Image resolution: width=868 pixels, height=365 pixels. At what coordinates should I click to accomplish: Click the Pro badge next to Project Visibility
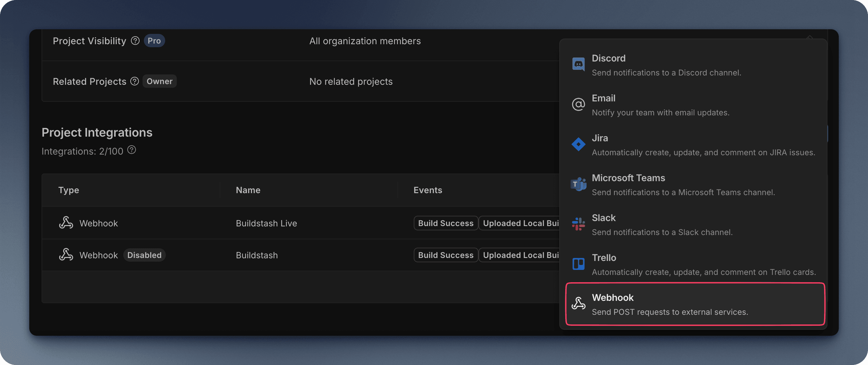pyautogui.click(x=154, y=41)
